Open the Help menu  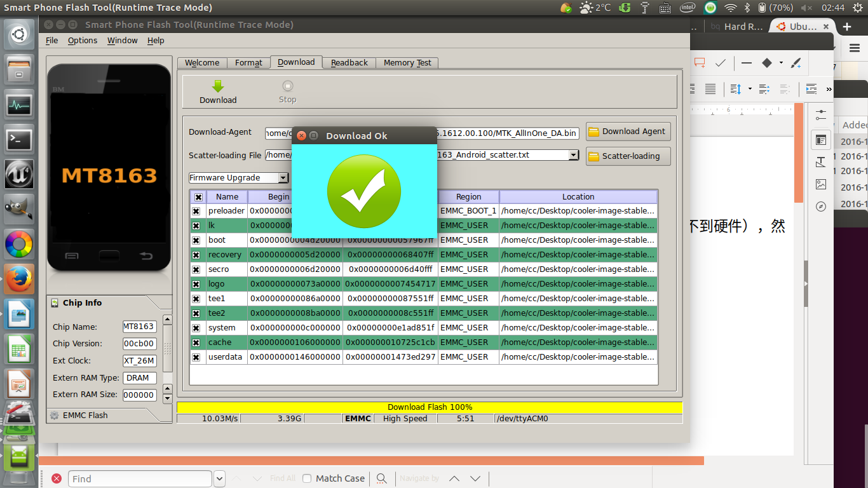(x=156, y=40)
